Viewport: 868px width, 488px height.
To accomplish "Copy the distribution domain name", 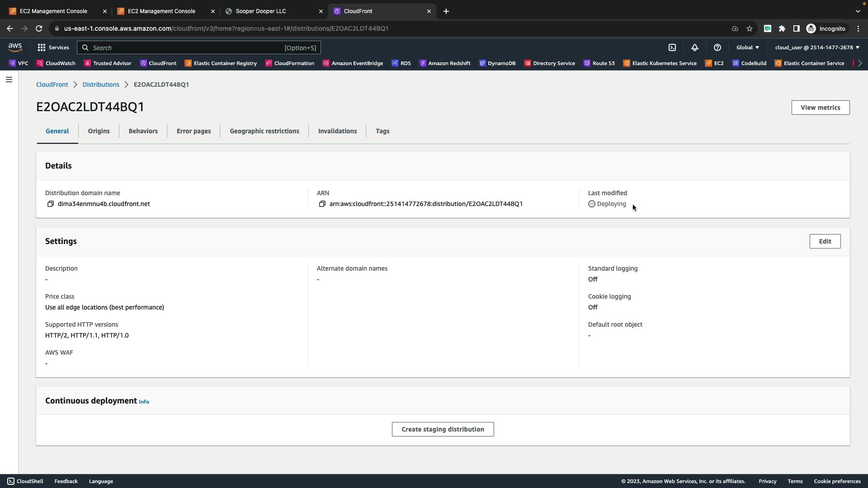I will click(x=51, y=204).
